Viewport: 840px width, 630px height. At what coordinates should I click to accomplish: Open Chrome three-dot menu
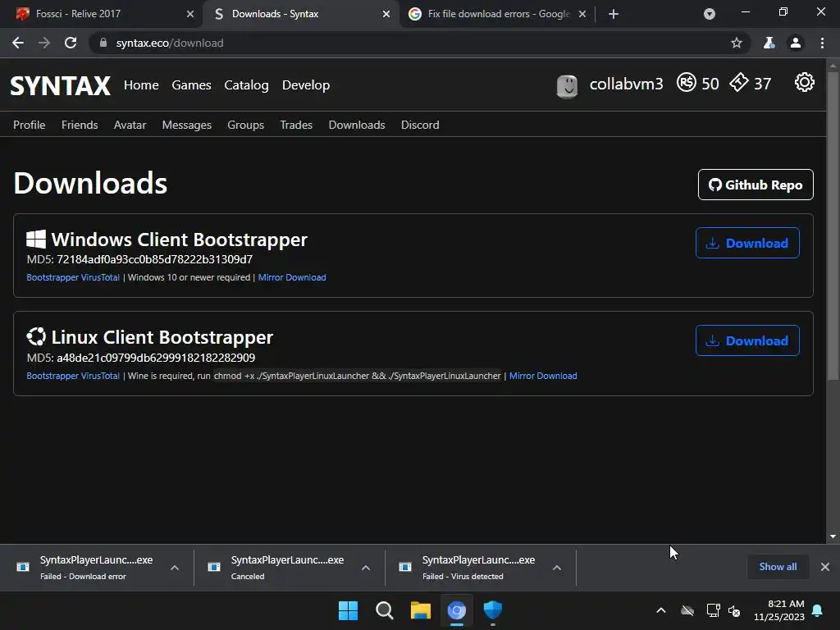(822, 43)
